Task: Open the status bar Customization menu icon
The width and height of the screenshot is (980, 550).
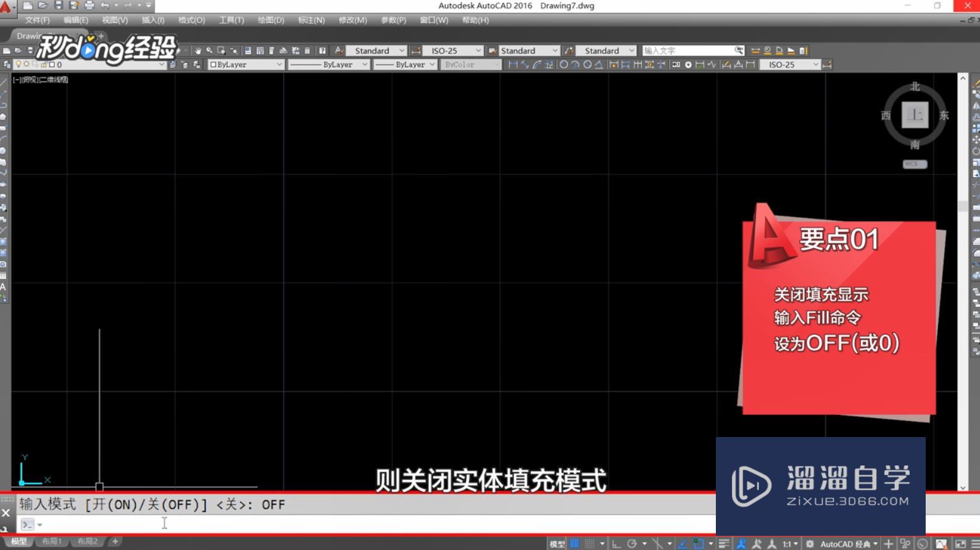Action: point(975,544)
